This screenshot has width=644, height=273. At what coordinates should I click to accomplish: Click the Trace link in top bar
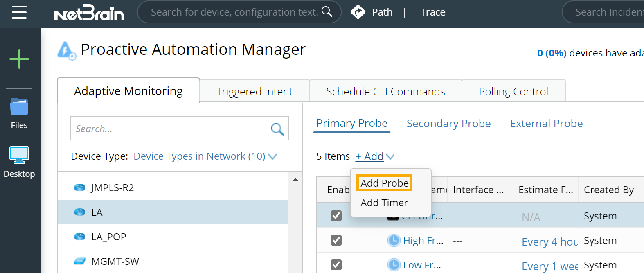pos(433,12)
